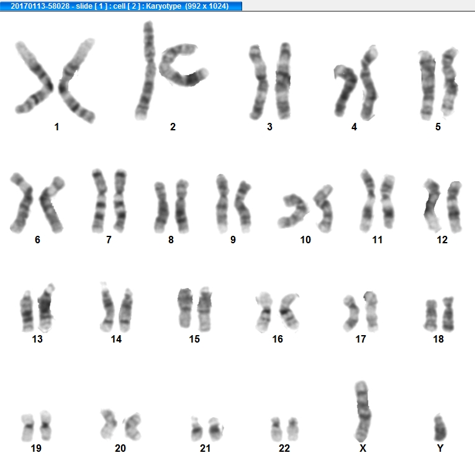Select the chromosome 7 pair image
The image size is (475, 476).
pyautogui.click(x=109, y=200)
